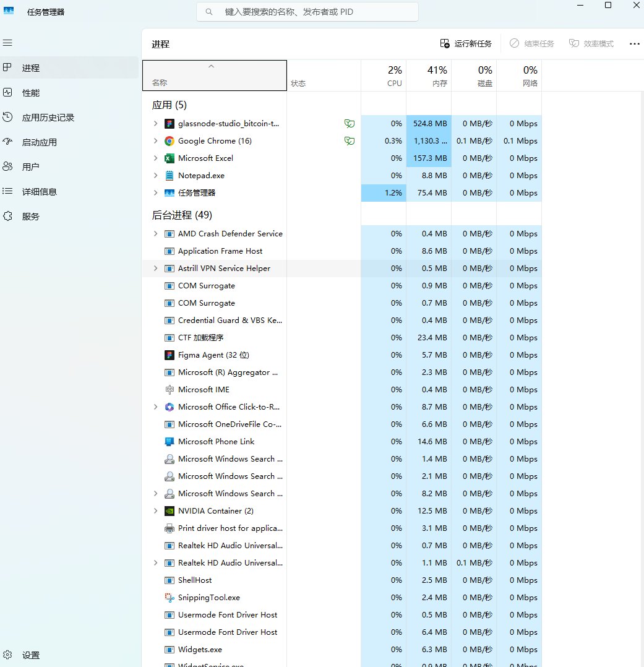Expand NVIDIA Container (2) group

coord(155,511)
